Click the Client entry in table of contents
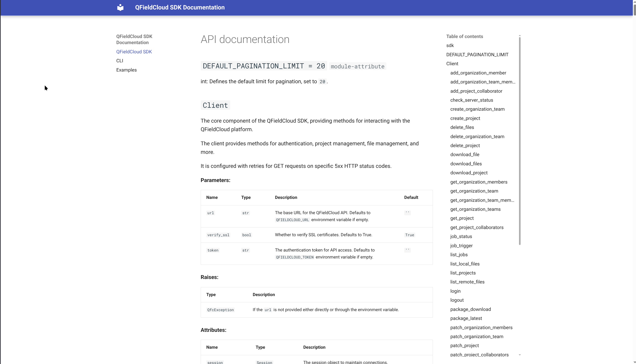The width and height of the screenshot is (636, 364). [x=452, y=63]
